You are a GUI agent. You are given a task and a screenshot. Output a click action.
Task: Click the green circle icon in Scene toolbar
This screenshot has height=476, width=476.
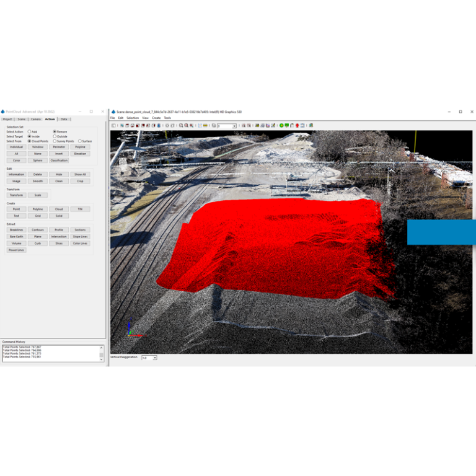coord(281,125)
